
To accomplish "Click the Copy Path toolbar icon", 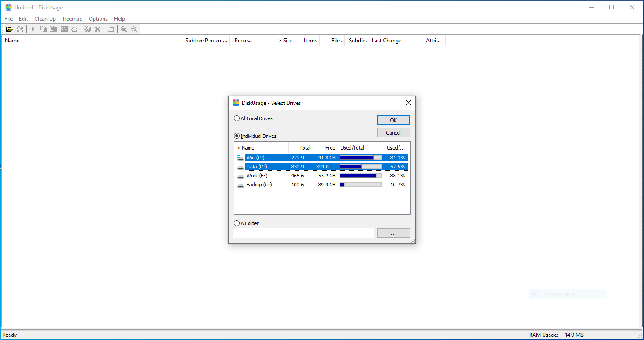I will pyautogui.click(x=43, y=29).
